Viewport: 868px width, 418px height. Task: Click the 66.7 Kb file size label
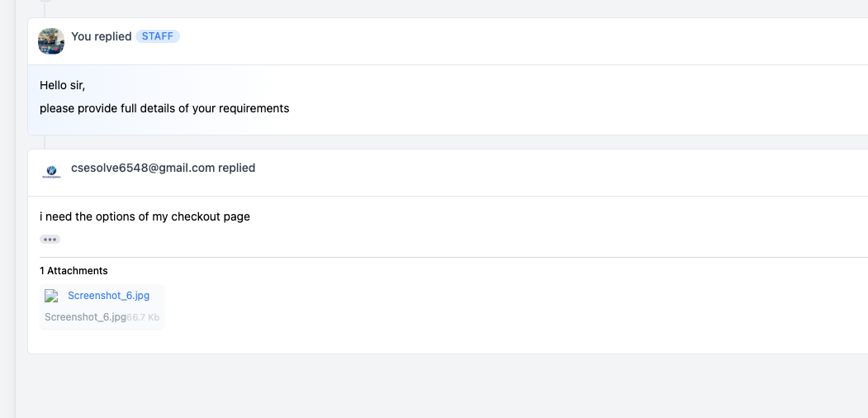pyautogui.click(x=143, y=318)
